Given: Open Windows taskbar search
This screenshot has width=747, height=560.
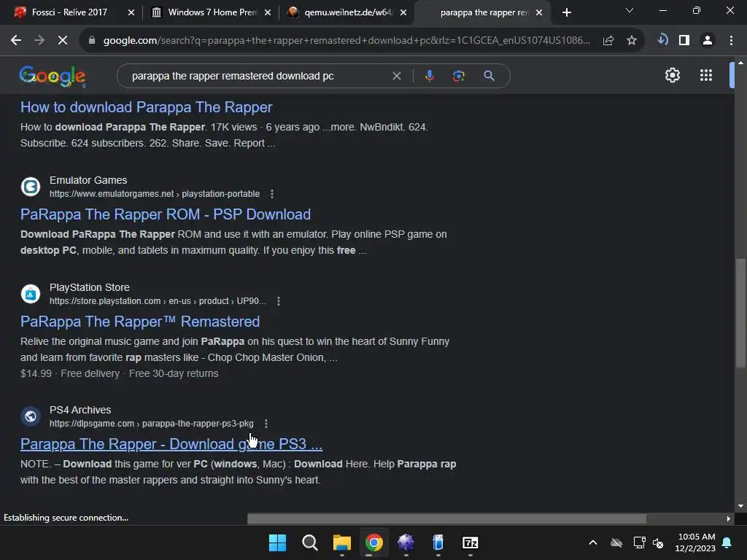Looking at the screenshot, I should [x=309, y=542].
